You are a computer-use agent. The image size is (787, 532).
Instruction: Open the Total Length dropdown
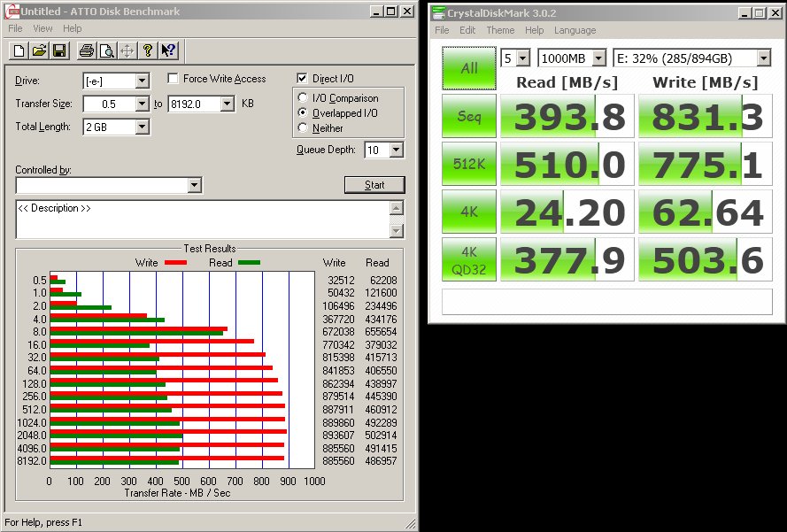pyautogui.click(x=142, y=127)
